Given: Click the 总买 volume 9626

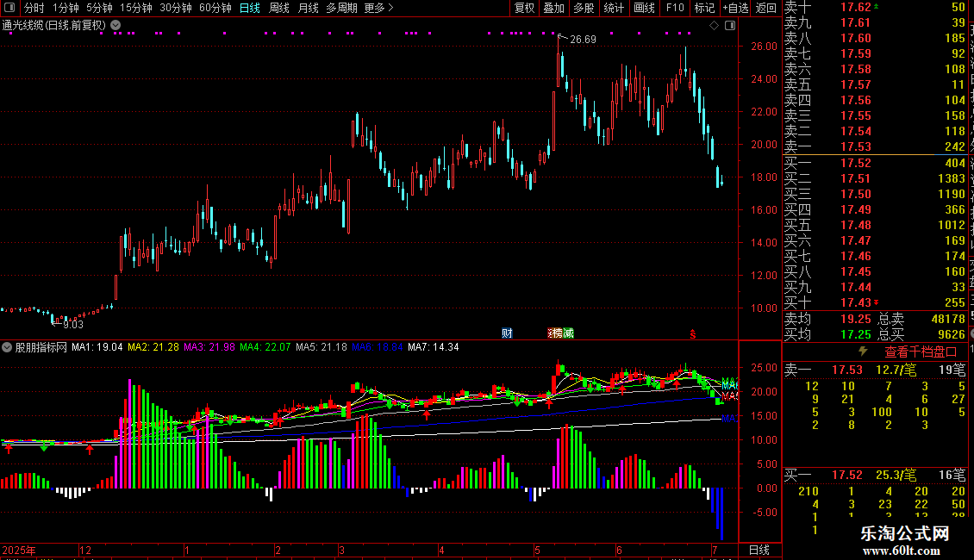Looking at the screenshot, I should point(952,334).
